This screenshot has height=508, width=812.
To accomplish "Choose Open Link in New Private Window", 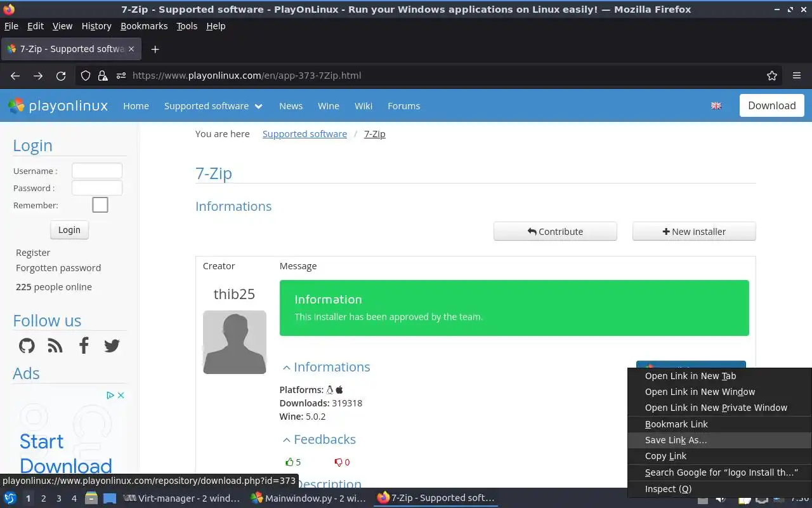I will [x=719, y=408].
